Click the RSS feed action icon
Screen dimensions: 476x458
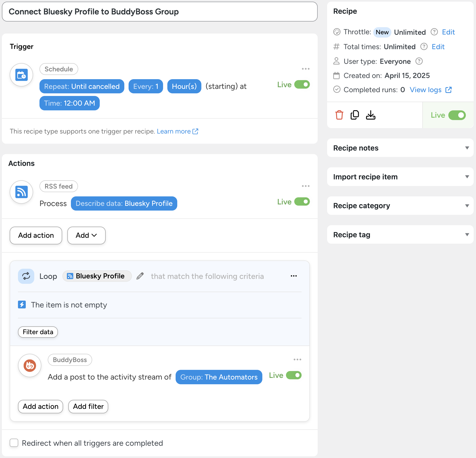[21, 192]
